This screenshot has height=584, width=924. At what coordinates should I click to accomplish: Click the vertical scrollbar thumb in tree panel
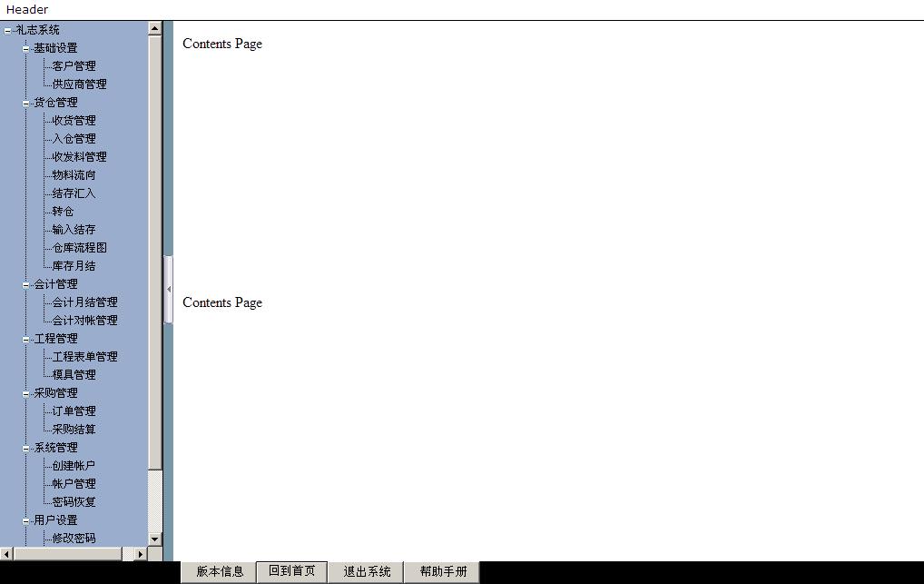154,252
